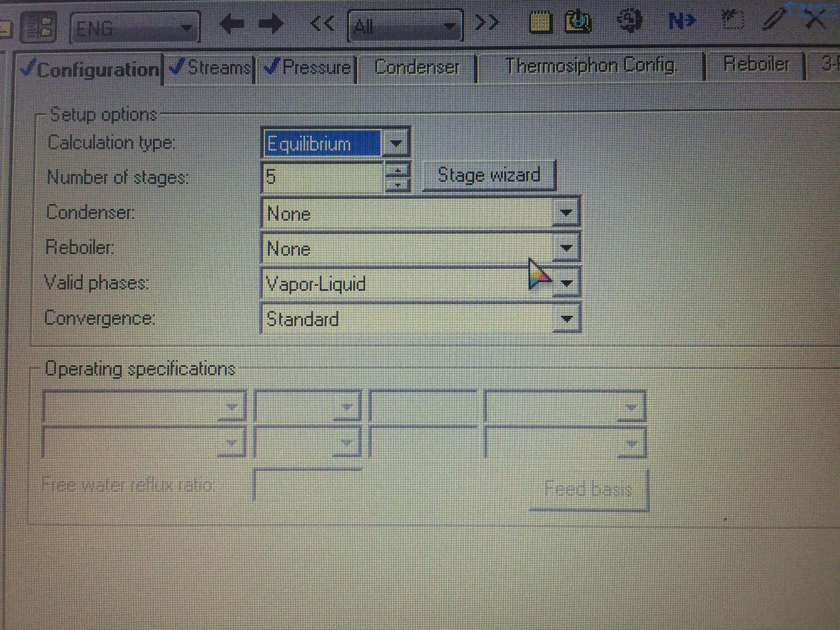Open the Calculation type dropdown arrow
The height and width of the screenshot is (630, 840).
tap(396, 143)
